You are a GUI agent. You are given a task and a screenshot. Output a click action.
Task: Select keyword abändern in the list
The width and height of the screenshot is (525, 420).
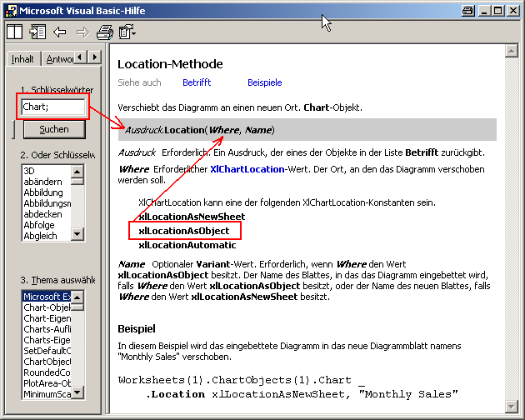pyautogui.click(x=46, y=182)
